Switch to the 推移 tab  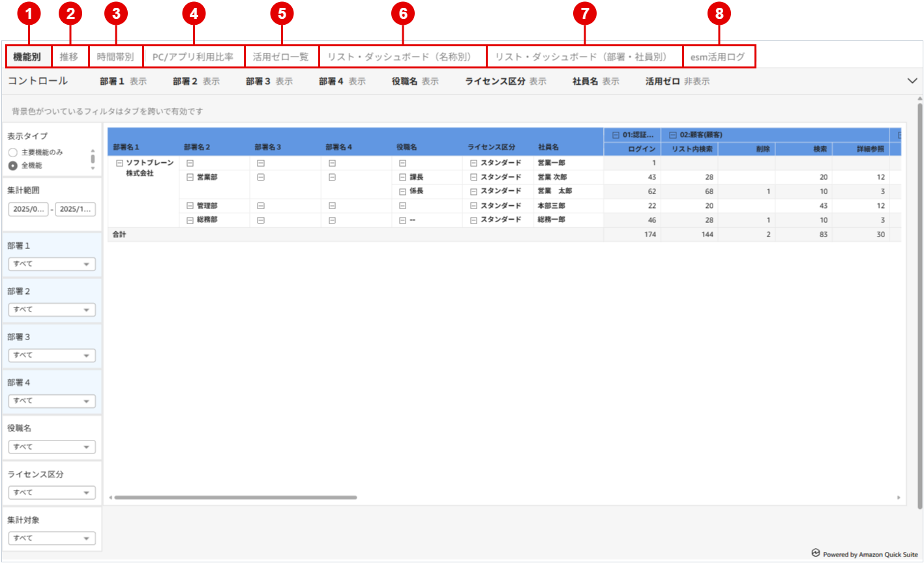(69, 57)
